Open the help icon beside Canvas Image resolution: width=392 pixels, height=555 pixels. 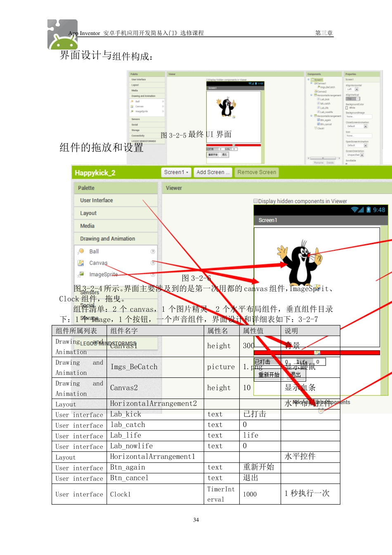(153, 263)
